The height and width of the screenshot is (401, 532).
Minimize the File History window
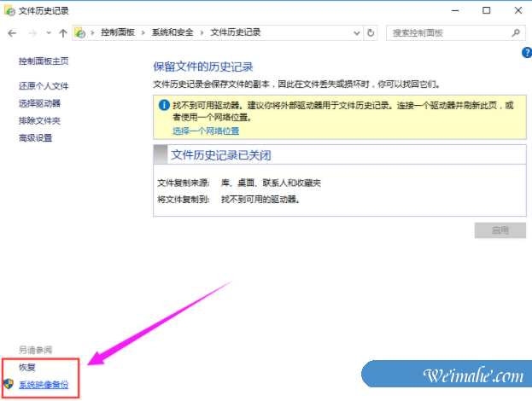[455, 10]
